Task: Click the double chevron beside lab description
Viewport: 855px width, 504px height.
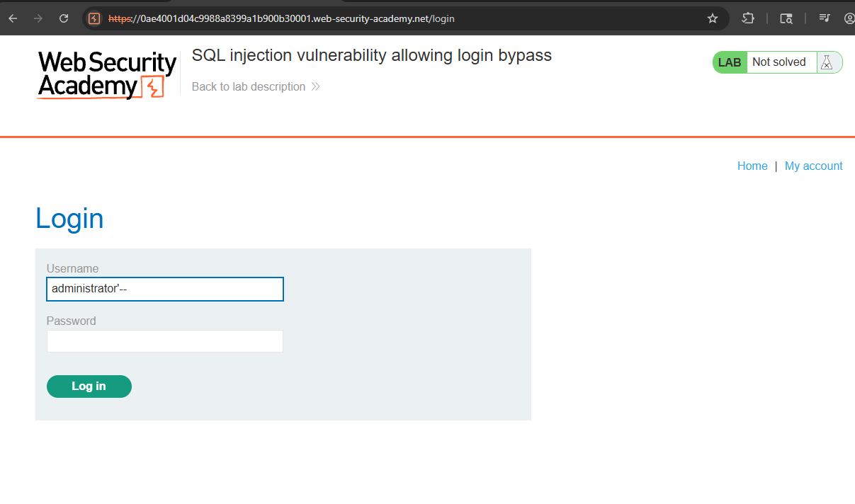Action: tap(315, 86)
